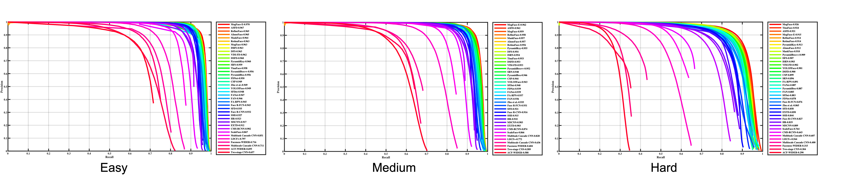Click legend label 'VIM-FD-0.962'
This screenshot has width=868, height=182.
point(239,55)
